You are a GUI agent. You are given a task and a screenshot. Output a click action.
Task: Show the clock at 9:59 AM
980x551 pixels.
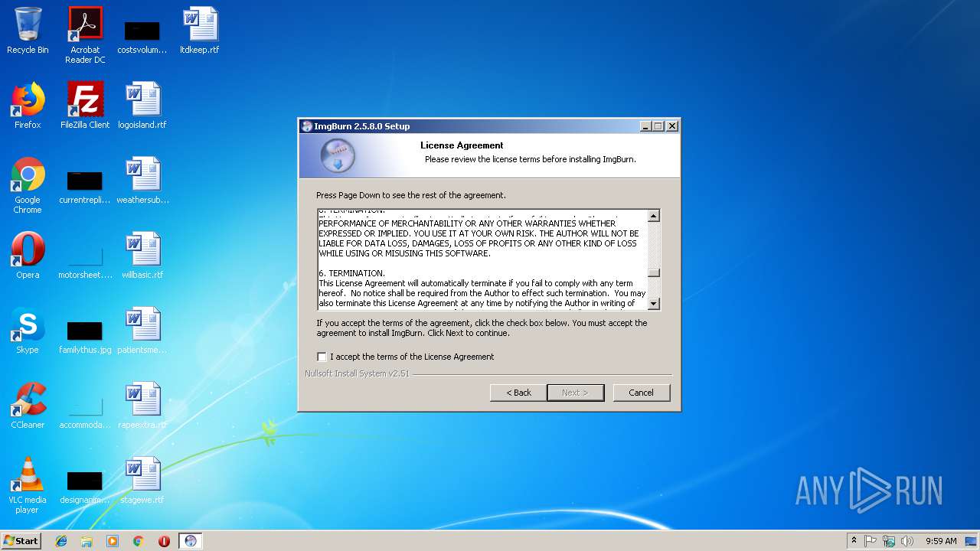click(x=941, y=541)
